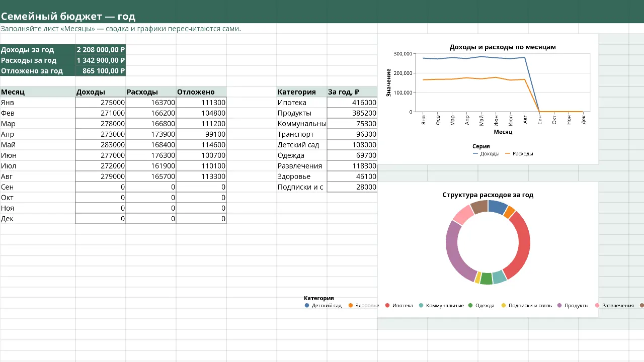Viewport: 644px width, 362px height.
Task: Click the 300,000 y-axis tick label
Action: click(x=403, y=54)
